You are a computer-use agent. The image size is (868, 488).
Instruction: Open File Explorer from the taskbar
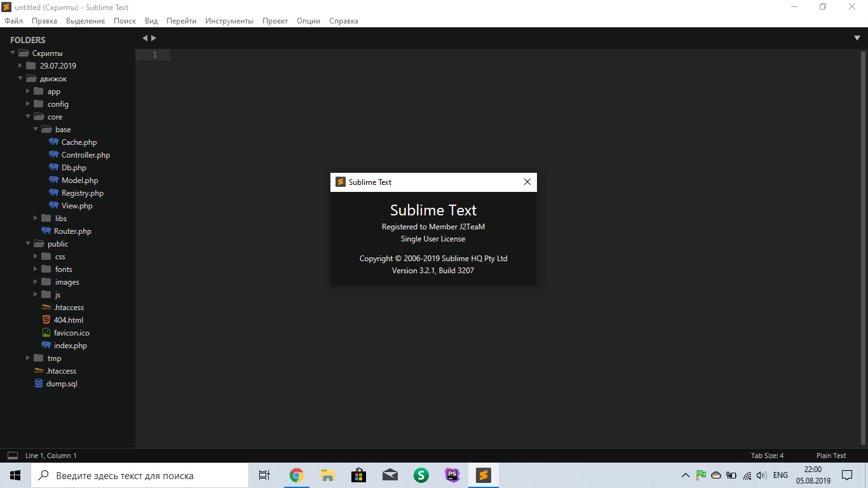(327, 475)
